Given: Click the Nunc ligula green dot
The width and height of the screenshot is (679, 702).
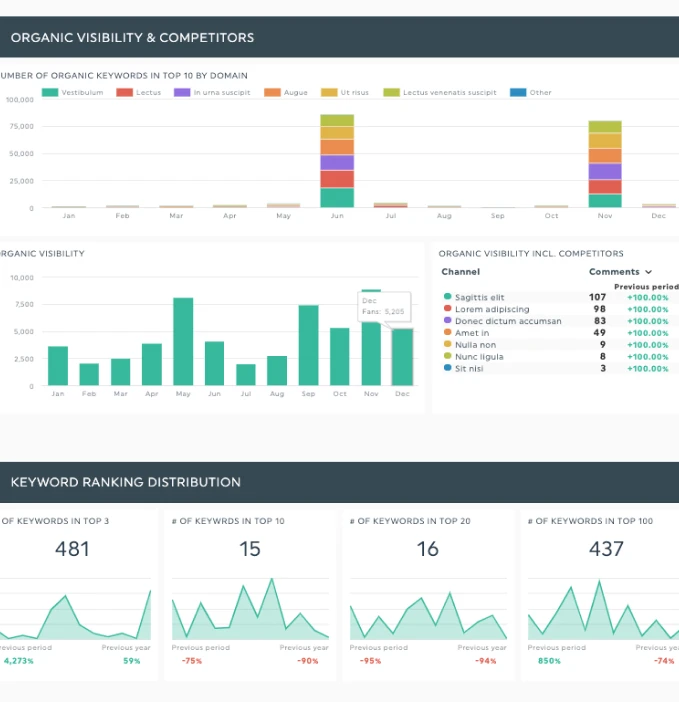Looking at the screenshot, I should 447,357.
